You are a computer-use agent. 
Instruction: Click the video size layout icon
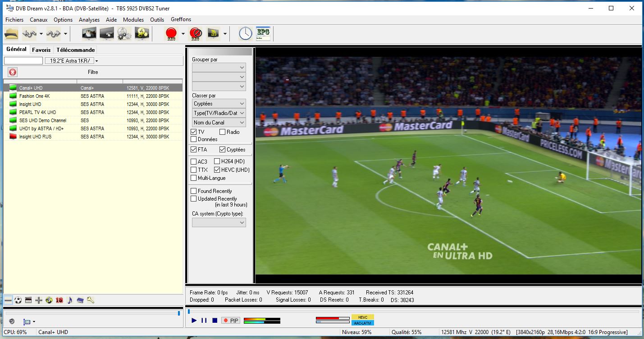point(27,321)
